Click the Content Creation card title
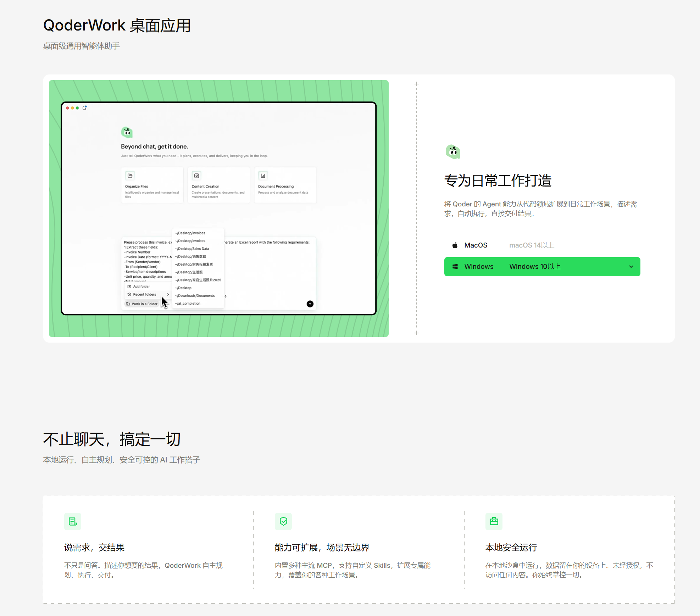The height and width of the screenshot is (616, 700). click(205, 187)
